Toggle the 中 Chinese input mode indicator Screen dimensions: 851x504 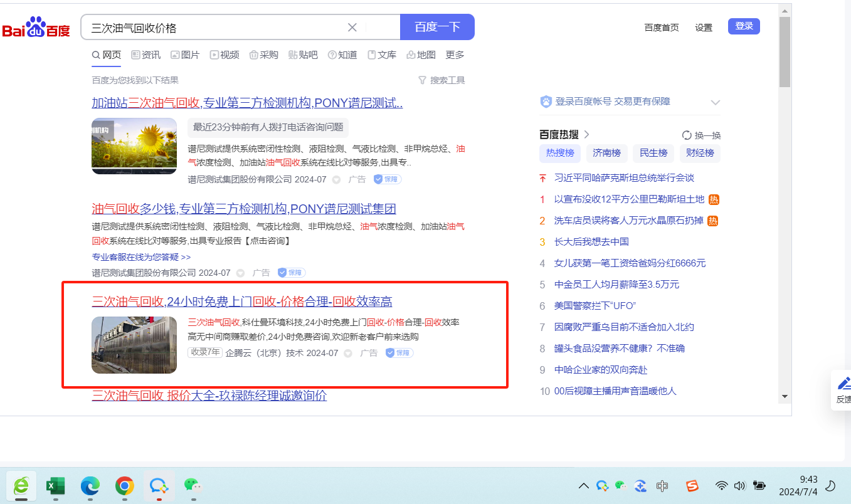[x=662, y=485]
